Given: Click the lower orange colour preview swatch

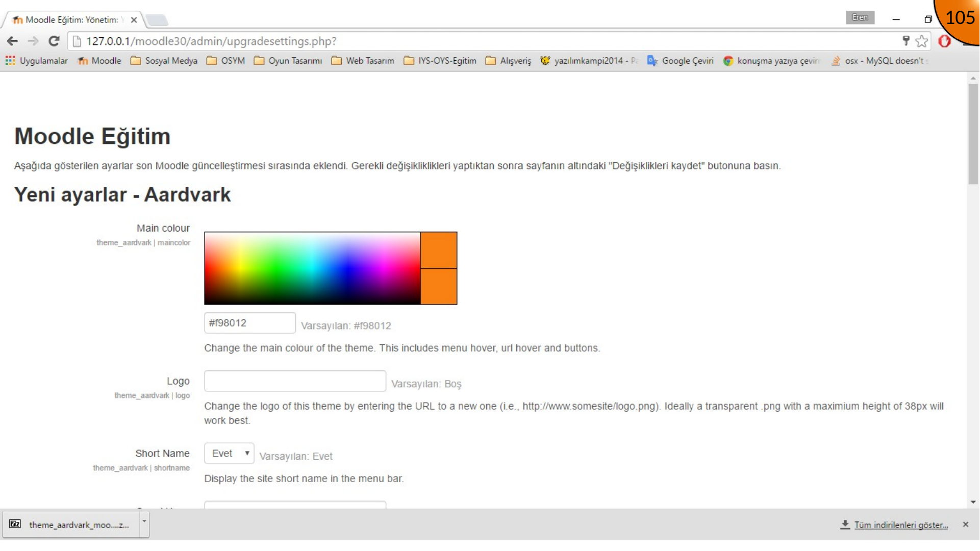Looking at the screenshot, I should coord(439,287).
